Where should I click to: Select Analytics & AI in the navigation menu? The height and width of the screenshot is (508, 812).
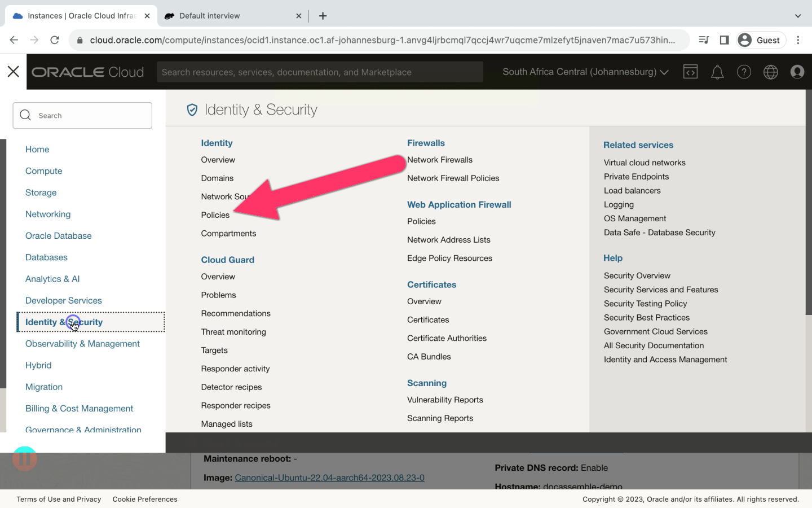[x=52, y=279]
